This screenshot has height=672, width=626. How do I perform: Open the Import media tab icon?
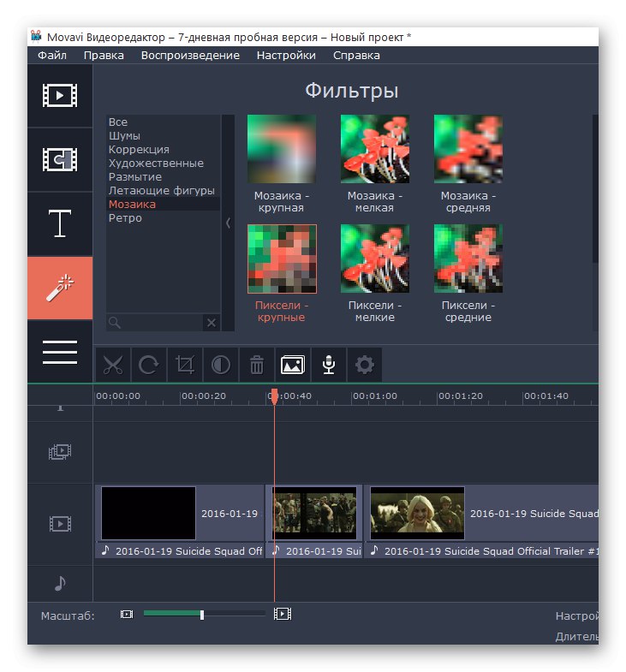tap(60, 95)
